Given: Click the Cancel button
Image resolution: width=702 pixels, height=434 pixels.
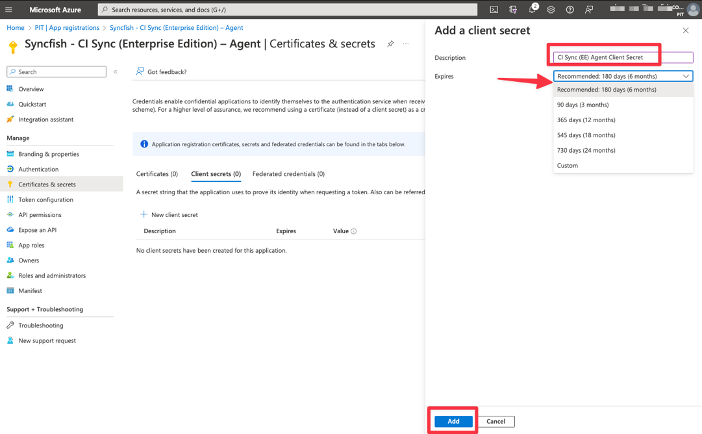Looking at the screenshot, I should click(x=496, y=421).
